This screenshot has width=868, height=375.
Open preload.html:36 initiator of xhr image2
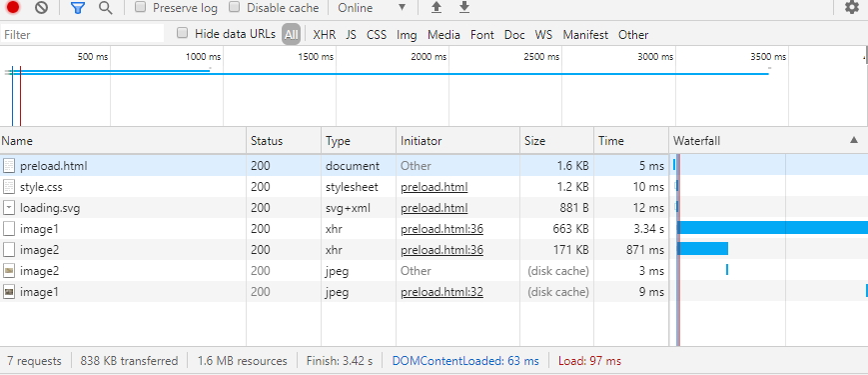pos(441,250)
